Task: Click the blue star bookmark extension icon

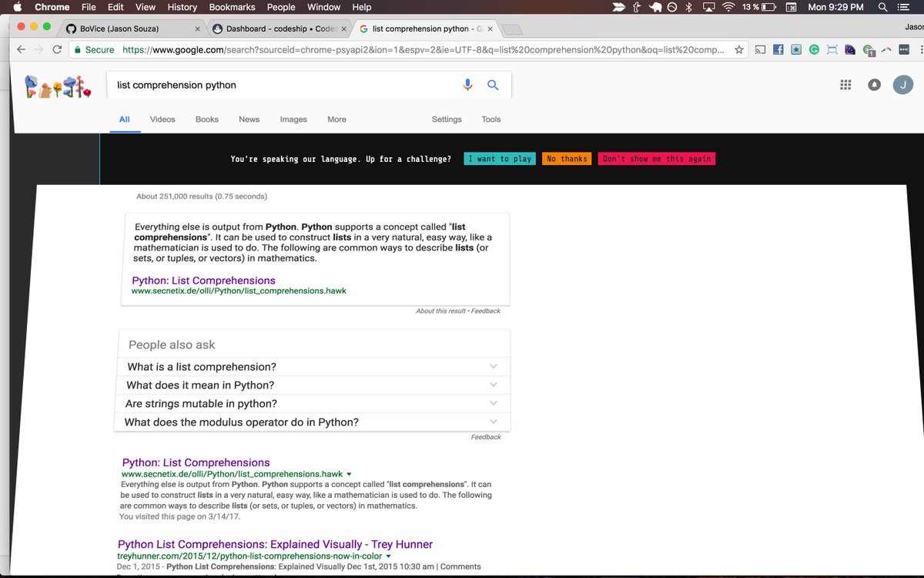Action: pyautogui.click(x=795, y=49)
